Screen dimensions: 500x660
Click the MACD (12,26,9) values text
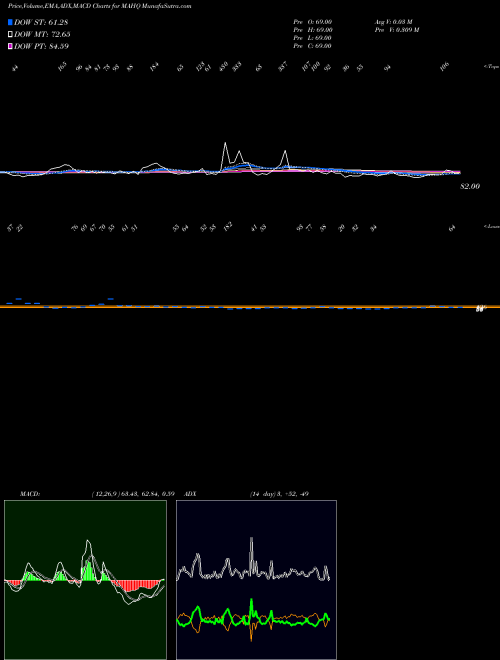[x=133, y=494]
